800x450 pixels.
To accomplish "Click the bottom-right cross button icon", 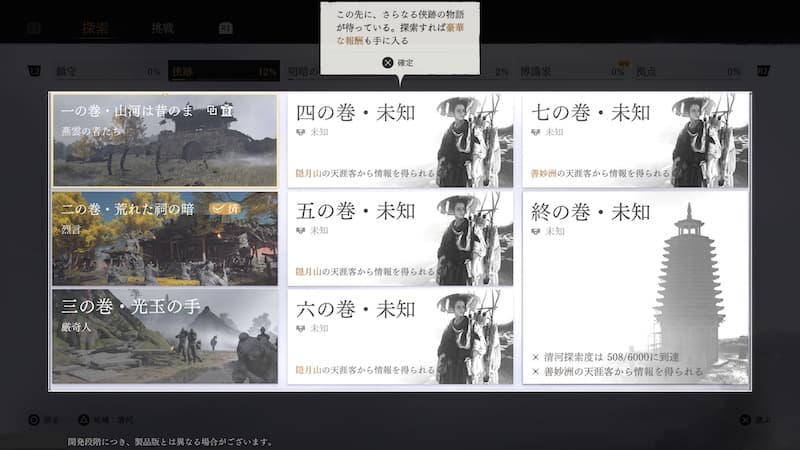I will click(x=745, y=419).
